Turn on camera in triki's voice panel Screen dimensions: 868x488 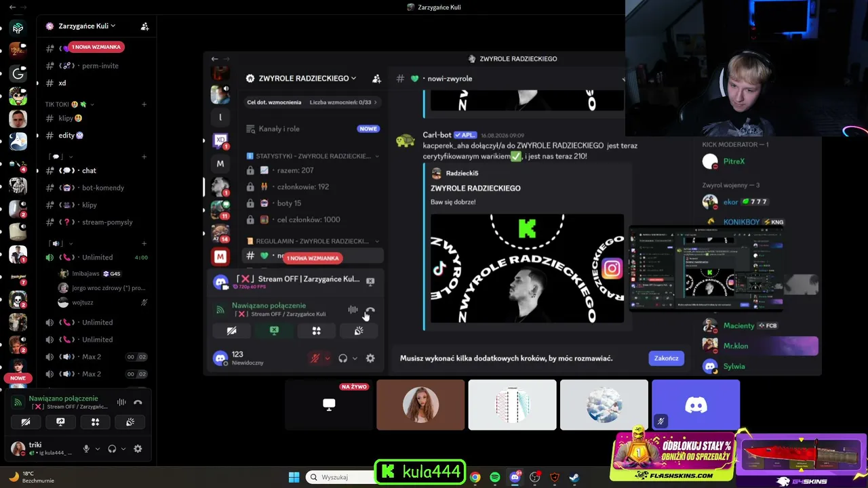[x=26, y=422]
